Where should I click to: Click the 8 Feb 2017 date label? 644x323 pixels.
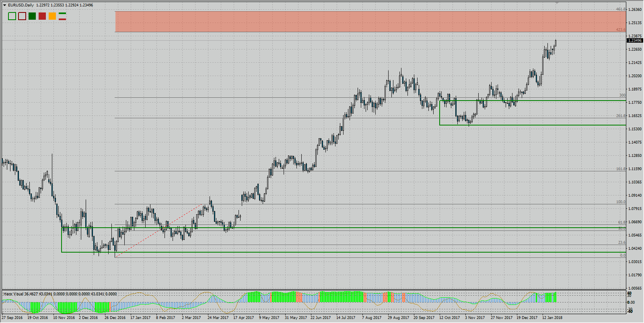point(166,318)
